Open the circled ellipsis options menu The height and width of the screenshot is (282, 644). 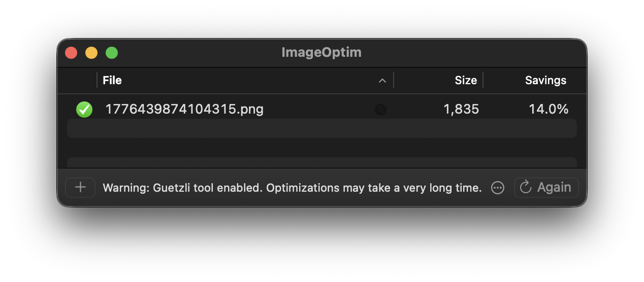498,188
